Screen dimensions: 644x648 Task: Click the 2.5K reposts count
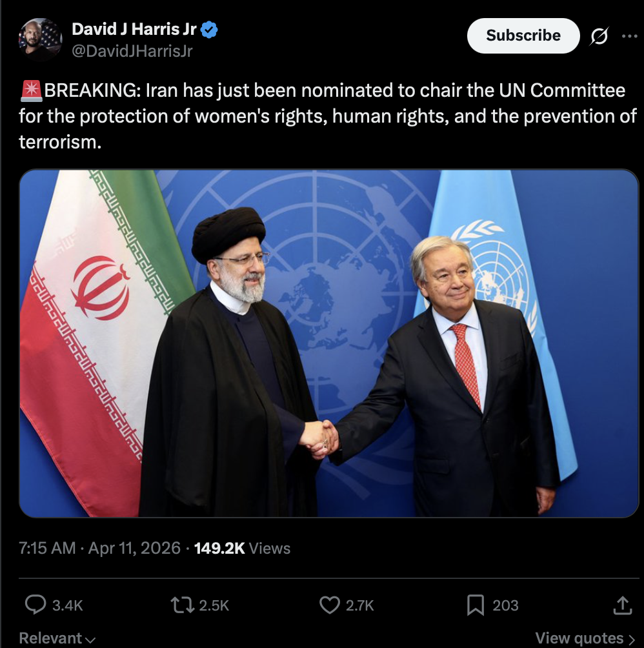click(214, 605)
